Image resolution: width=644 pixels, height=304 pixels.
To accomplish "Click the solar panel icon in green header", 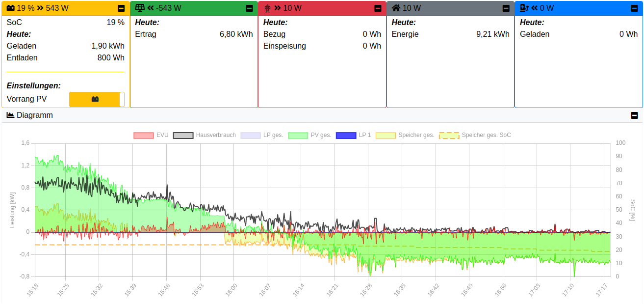I will tap(140, 8).
